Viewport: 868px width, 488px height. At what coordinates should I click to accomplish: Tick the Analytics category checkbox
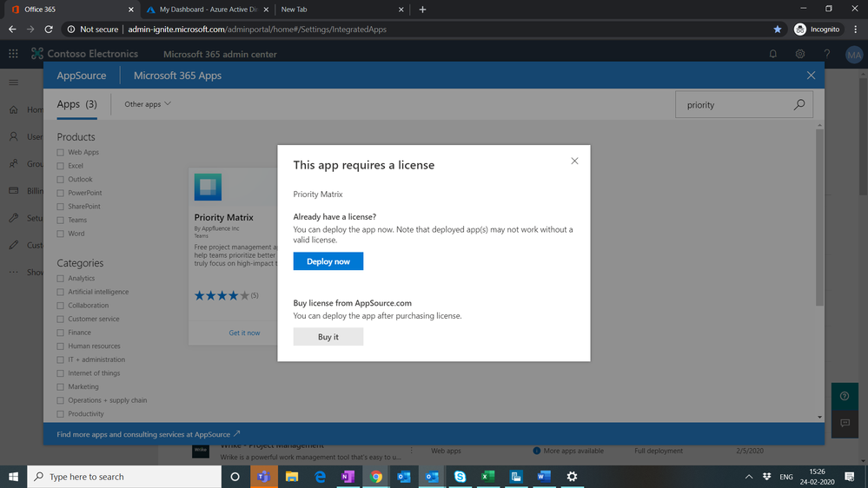point(60,279)
